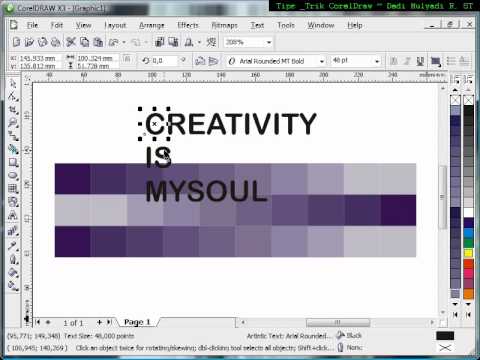Paste with the Paste toolbar icon
Viewport: 480px width, 360px height.
pos(98,42)
